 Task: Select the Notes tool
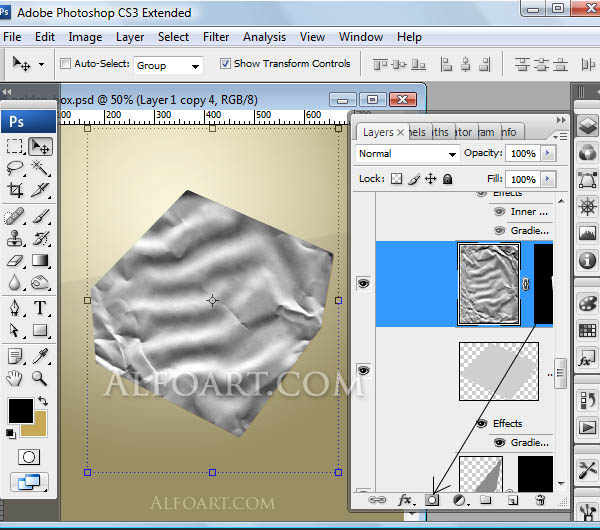tap(15, 357)
